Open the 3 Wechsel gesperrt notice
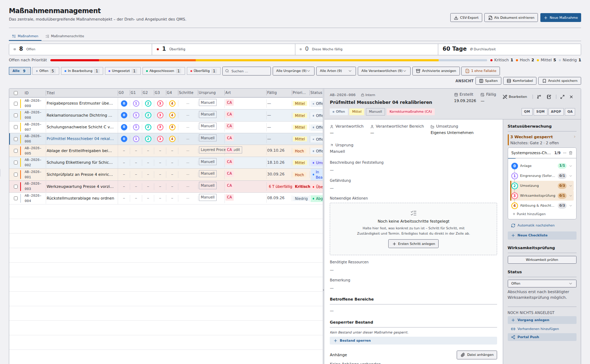 coord(542,140)
